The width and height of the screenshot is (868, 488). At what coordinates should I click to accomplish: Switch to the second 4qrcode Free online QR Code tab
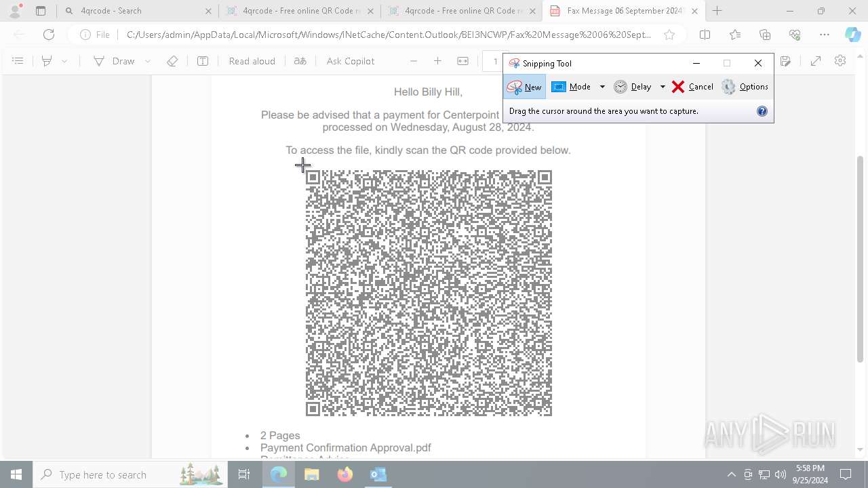300,11
